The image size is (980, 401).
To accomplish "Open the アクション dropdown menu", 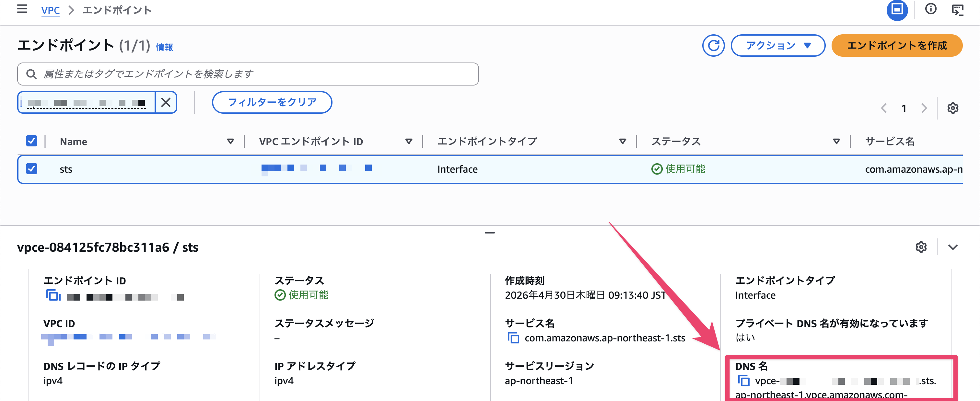I will (x=777, y=46).
